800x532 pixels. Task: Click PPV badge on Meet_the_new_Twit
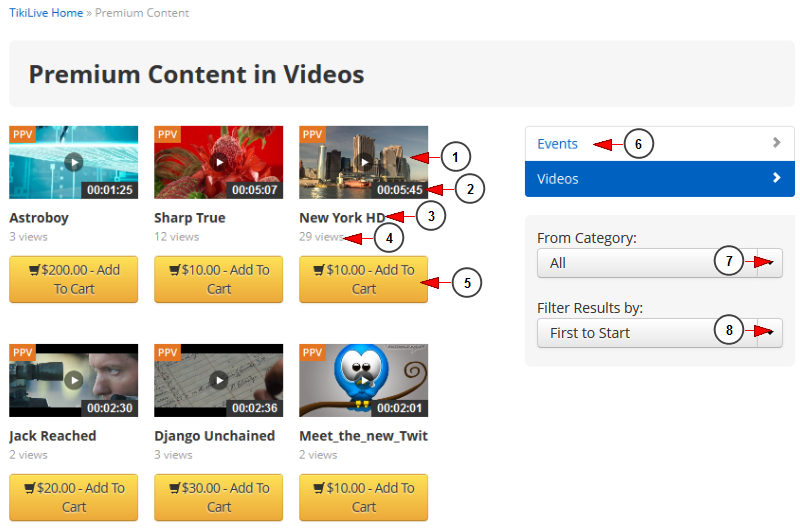click(x=312, y=352)
